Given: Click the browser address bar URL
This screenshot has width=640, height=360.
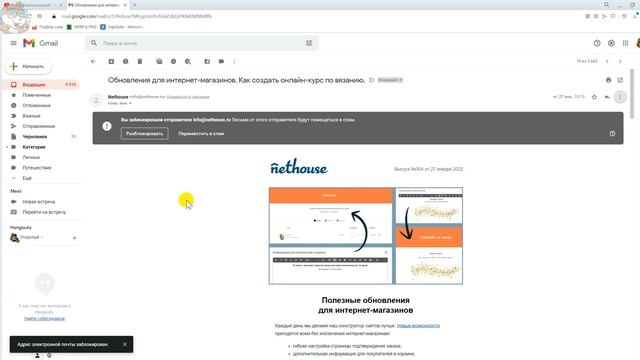Looking at the screenshot, I should 137,16.
